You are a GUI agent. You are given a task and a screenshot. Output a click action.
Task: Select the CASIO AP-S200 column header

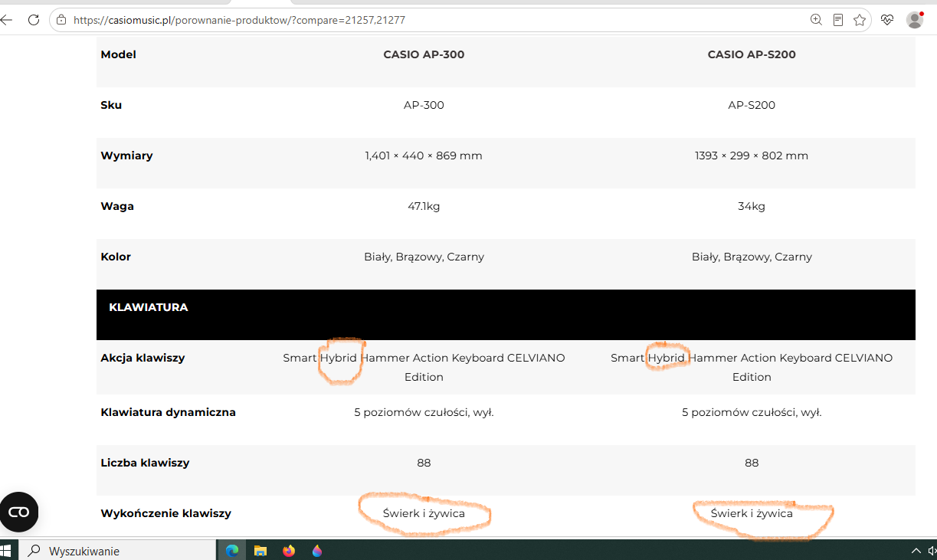pyautogui.click(x=752, y=54)
